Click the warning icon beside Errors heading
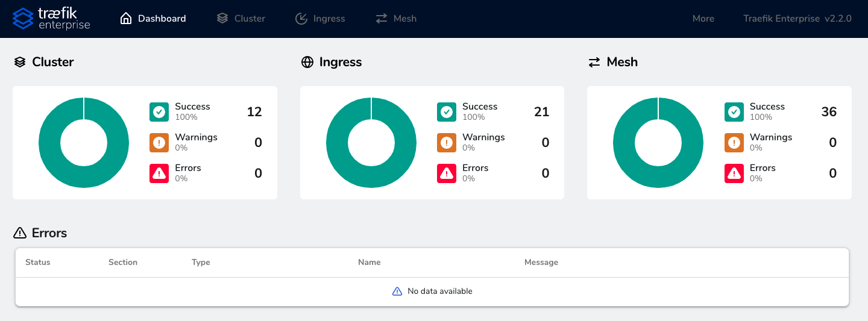 pos(20,233)
